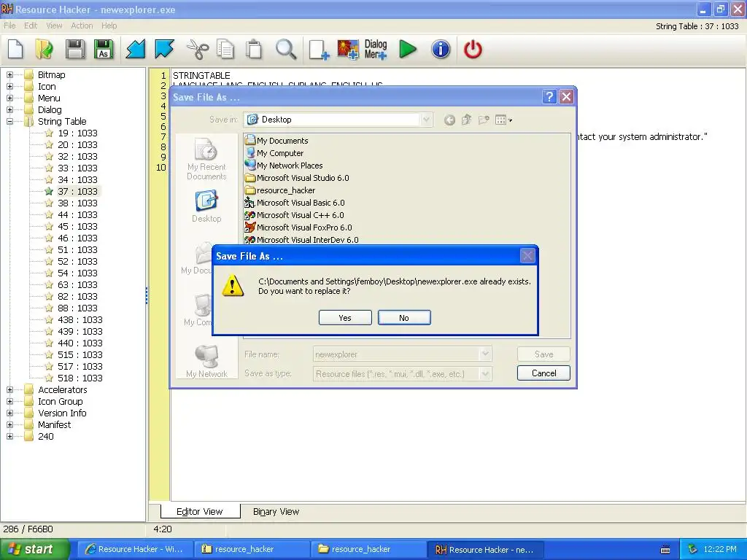Click the Add image resource icon
This screenshot has width=747, height=560.
[x=348, y=50]
